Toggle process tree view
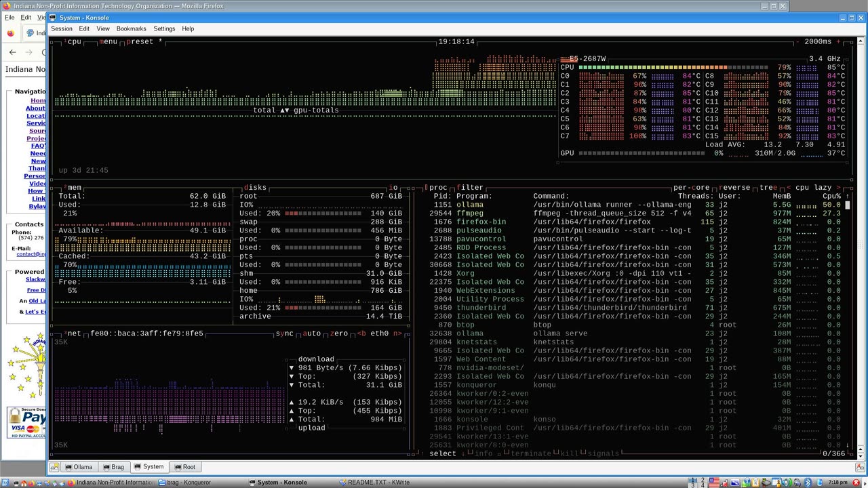Screen dimensions: 868x488 click(768, 188)
